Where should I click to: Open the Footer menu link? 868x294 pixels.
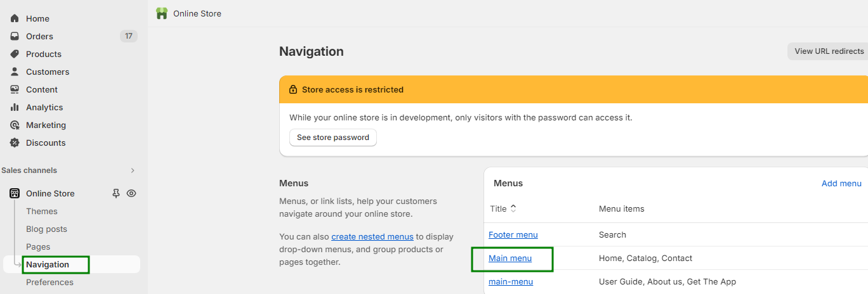point(513,234)
